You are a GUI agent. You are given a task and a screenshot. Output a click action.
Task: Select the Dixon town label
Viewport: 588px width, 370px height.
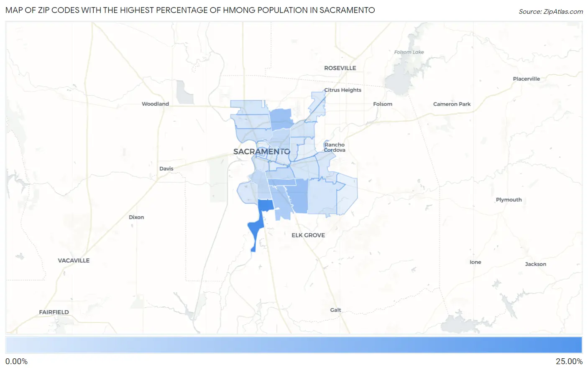[x=136, y=217]
